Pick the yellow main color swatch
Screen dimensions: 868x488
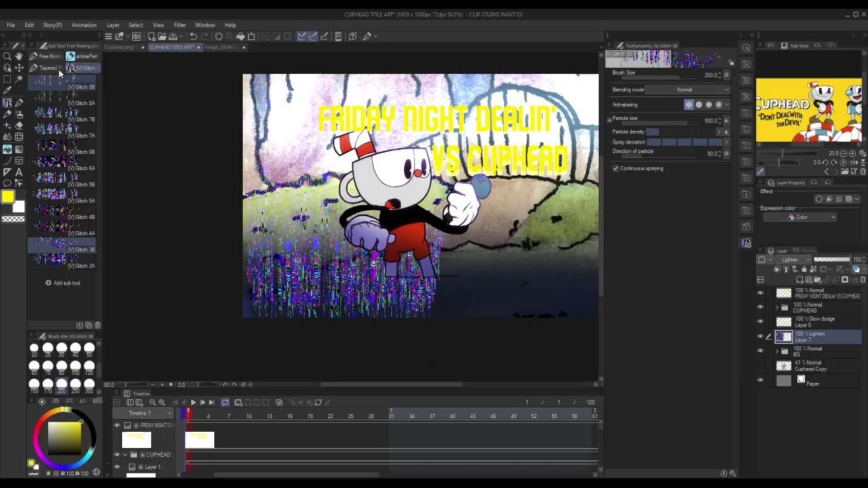[7, 197]
